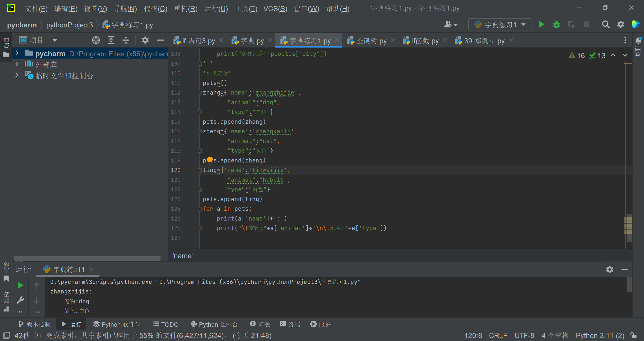Run the script with the green play button

(542, 25)
